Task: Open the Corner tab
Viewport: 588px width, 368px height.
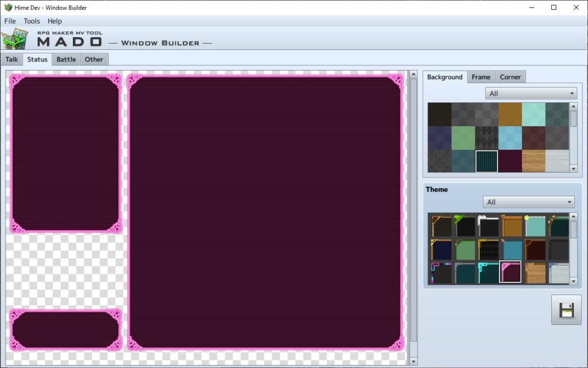Action: pyautogui.click(x=510, y=77)
